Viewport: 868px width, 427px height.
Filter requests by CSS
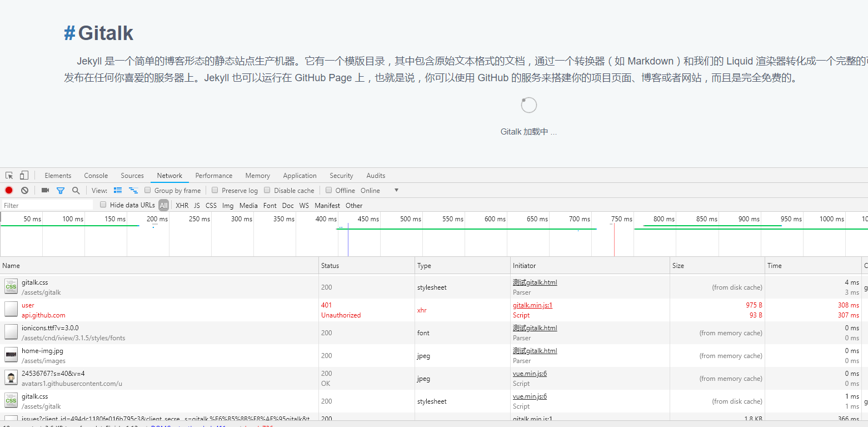211,205
